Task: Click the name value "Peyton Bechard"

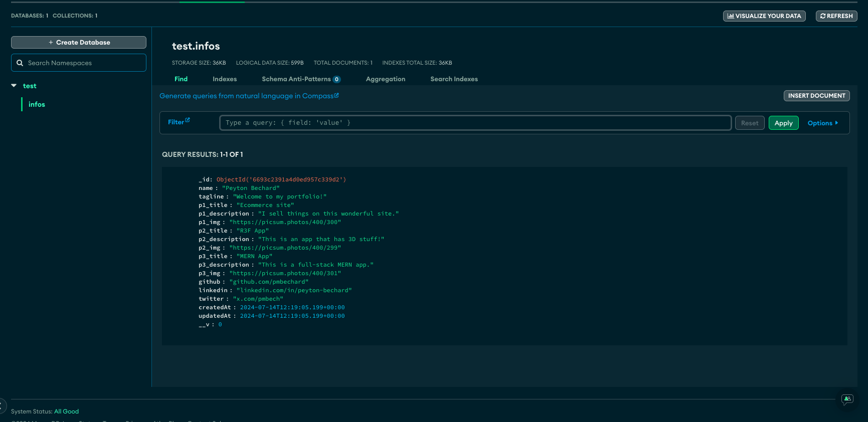Action: [x=251, y=188]
